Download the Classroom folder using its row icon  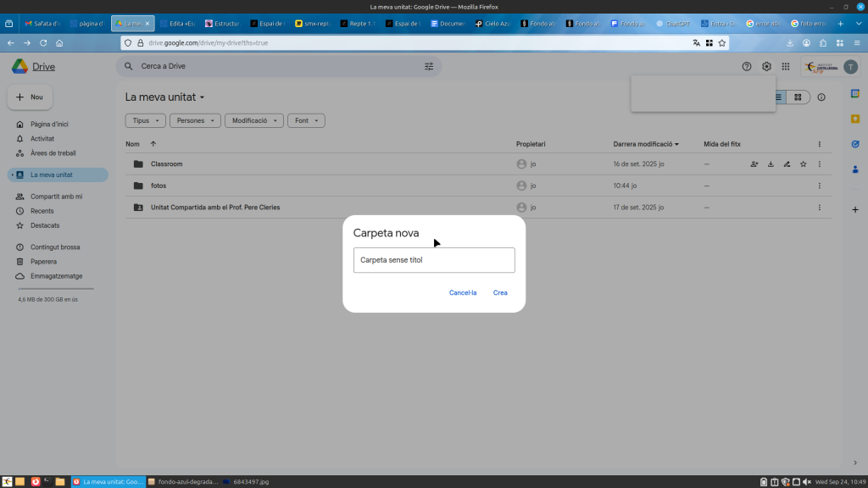pos(771,164)
